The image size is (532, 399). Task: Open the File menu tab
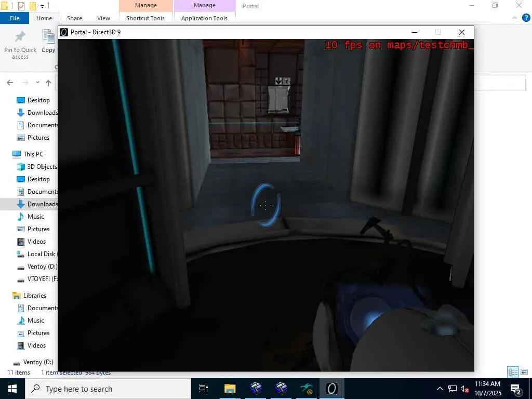[x=15, y=18]
